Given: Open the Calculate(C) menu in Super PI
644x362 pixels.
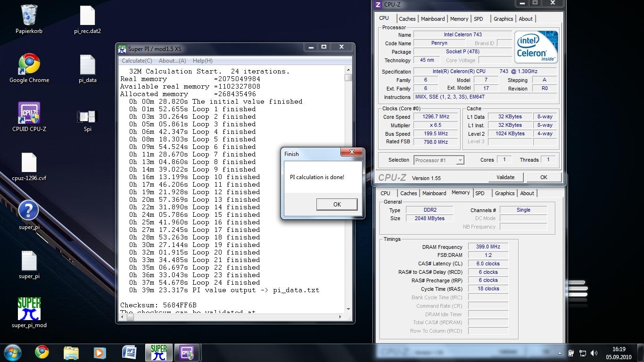Looking at the screenshot, I should point(137,61).
